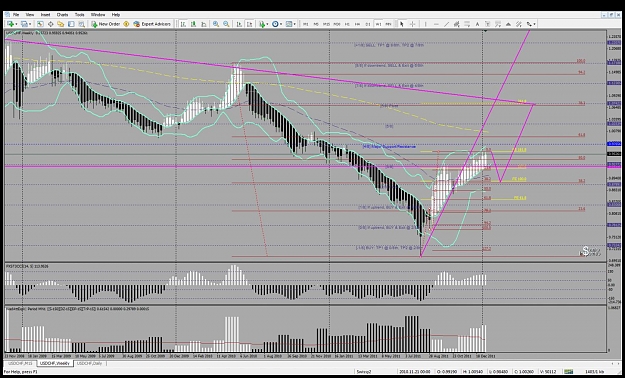625x378 pixels.
Task: Launch MetaEditor with the yellow coin icon
Action: pos(126,24)
